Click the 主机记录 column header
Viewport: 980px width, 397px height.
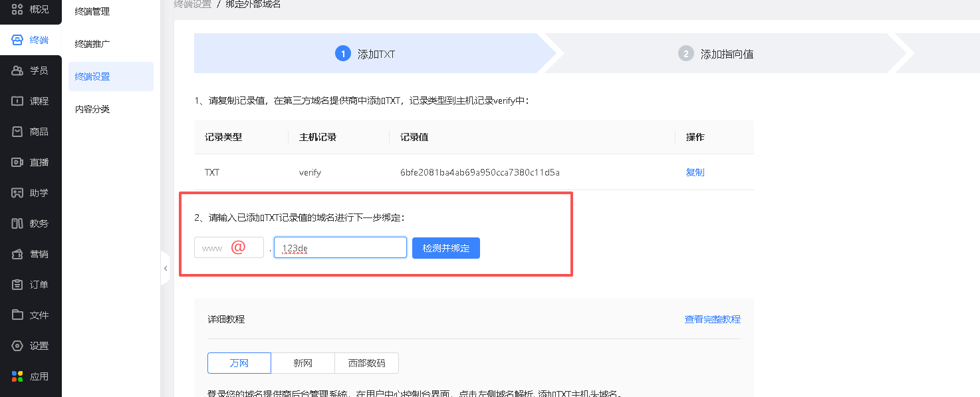tap(318, 137)
